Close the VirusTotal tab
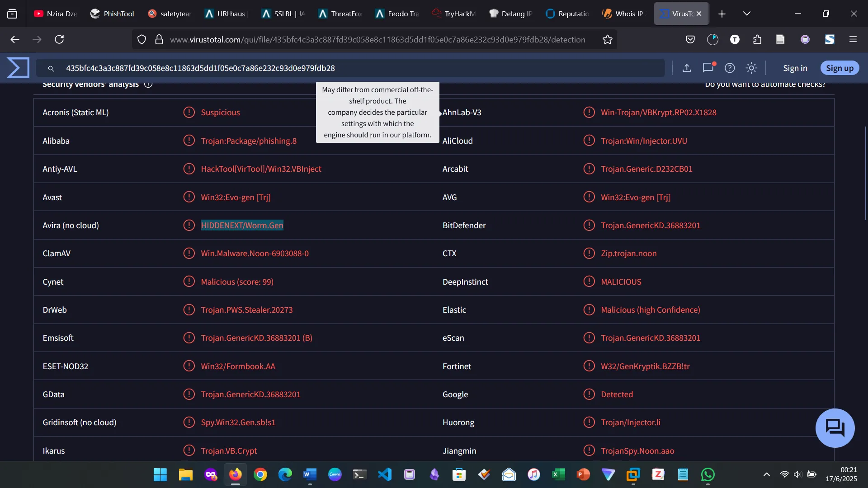 699,14
